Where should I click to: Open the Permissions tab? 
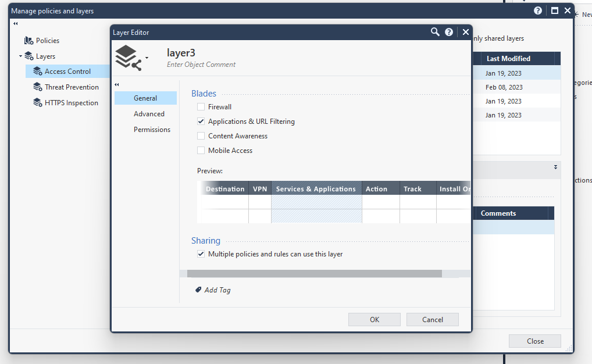(152, 130)
